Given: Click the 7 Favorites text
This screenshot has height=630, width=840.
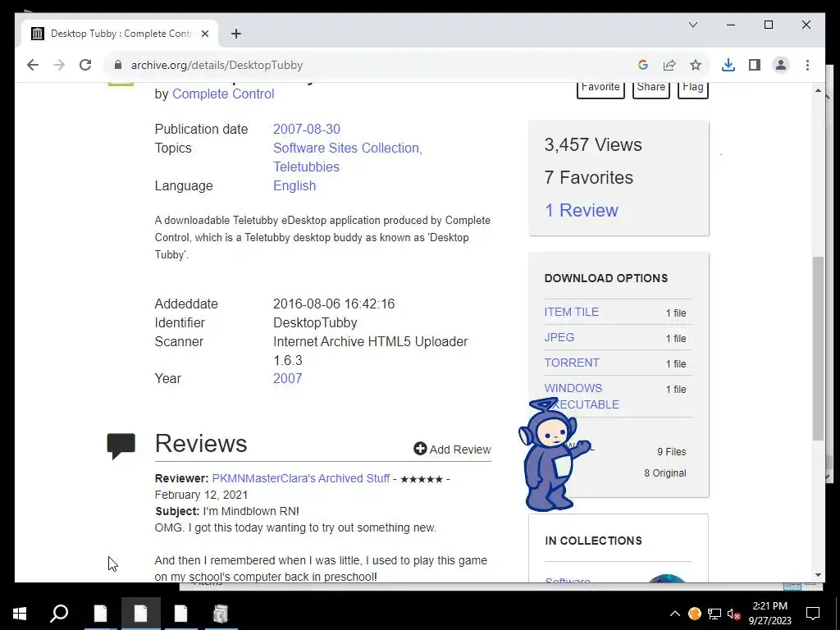Looking at the screenshot, I should 588,177.
